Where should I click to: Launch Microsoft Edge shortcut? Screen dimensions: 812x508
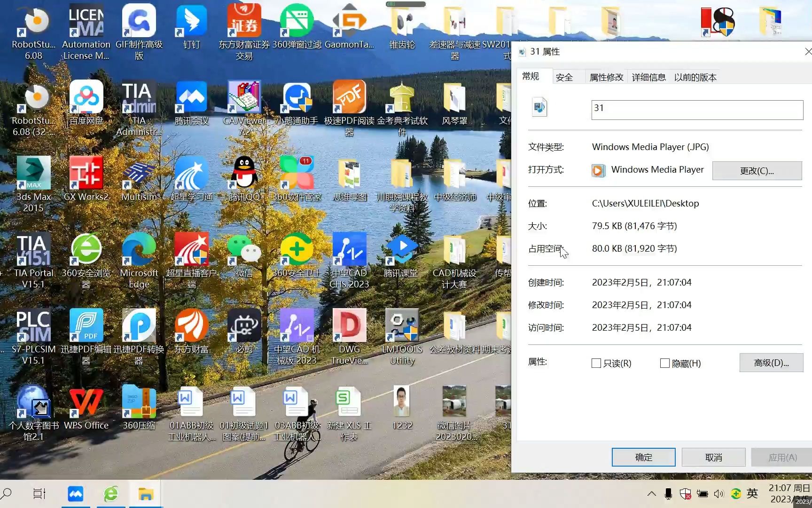[139, 261]
